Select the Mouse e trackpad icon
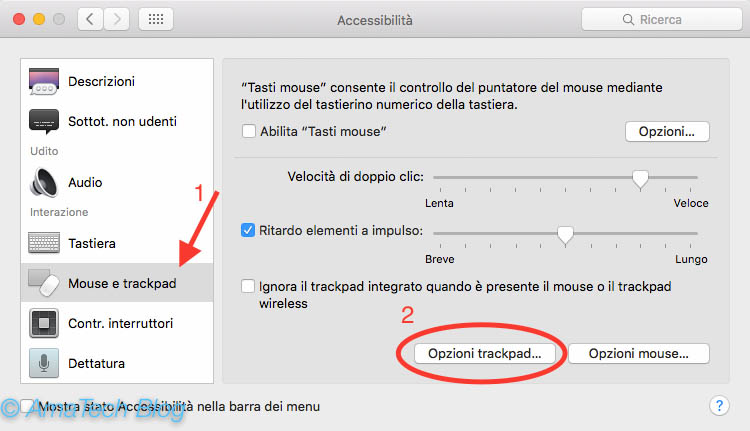 (44, 283)
